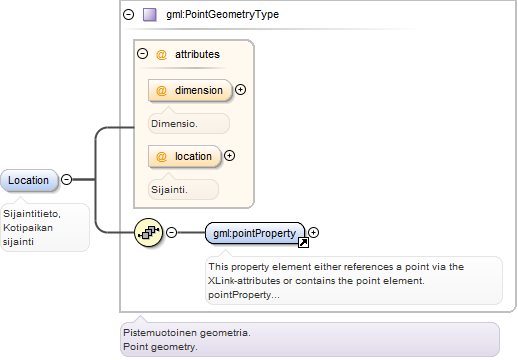Viewport: 518px width, 360px height.
Task: Collapse the Location element
Action: pos(67,180)
